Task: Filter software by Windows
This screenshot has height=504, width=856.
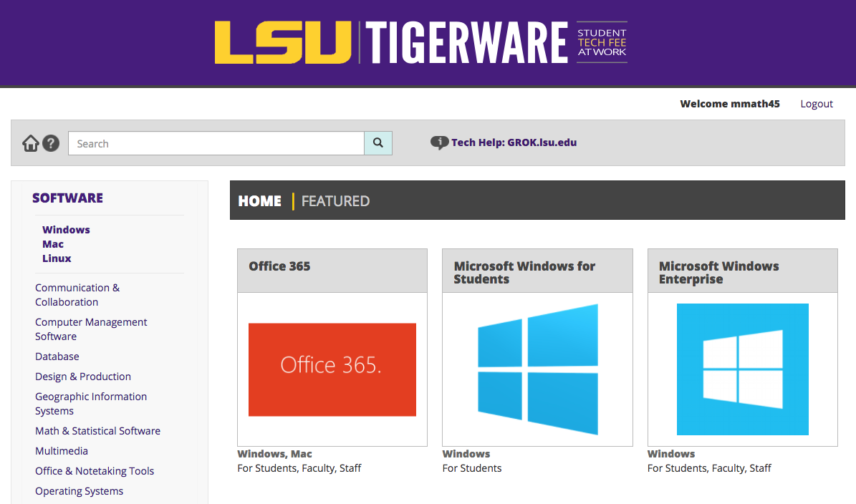Action: 66,230
